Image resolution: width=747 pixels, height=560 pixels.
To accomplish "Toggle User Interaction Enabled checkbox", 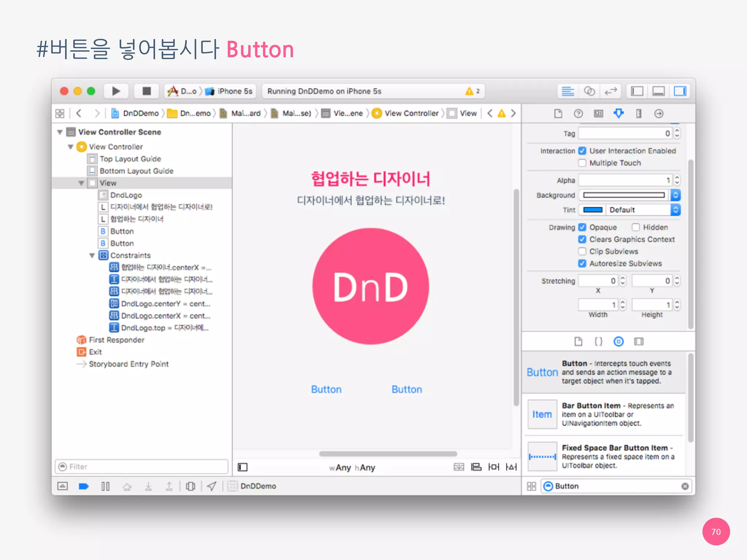I will tap(582, 151).
